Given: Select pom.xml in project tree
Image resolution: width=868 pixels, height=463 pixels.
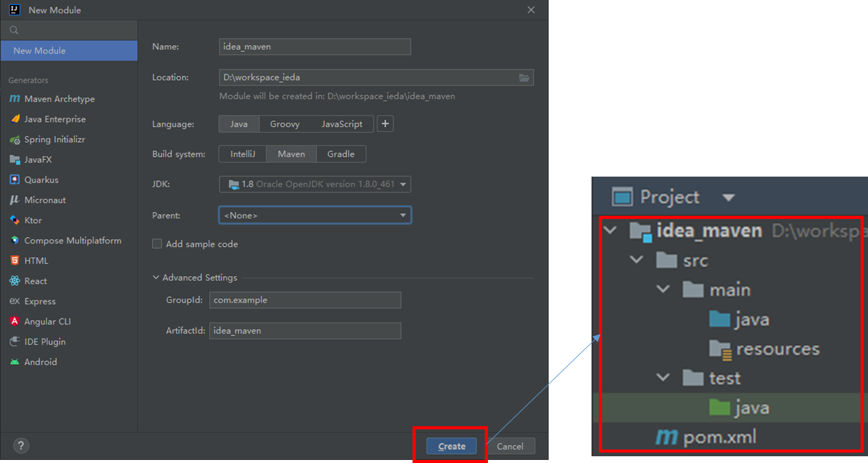Looking at the screenshot, I should click(720, 437).
